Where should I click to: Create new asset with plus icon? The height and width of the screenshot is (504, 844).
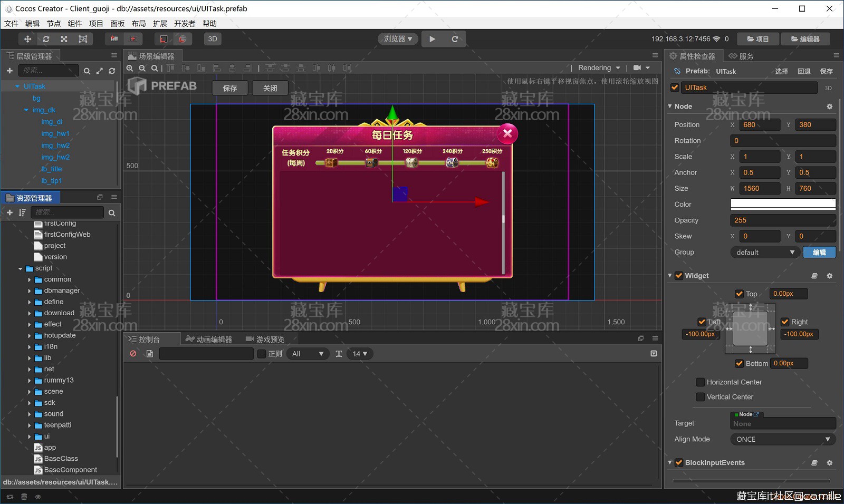pos(9,212)
